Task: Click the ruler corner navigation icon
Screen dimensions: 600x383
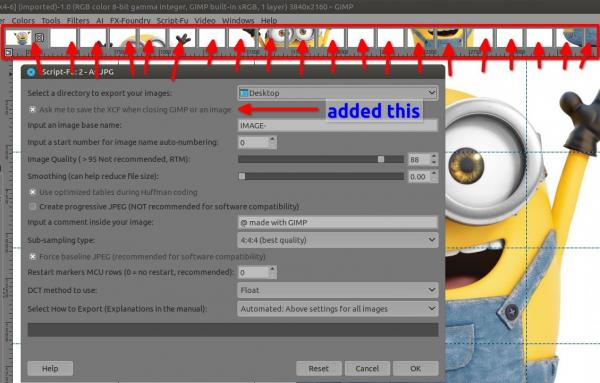Action: [8, 52]
